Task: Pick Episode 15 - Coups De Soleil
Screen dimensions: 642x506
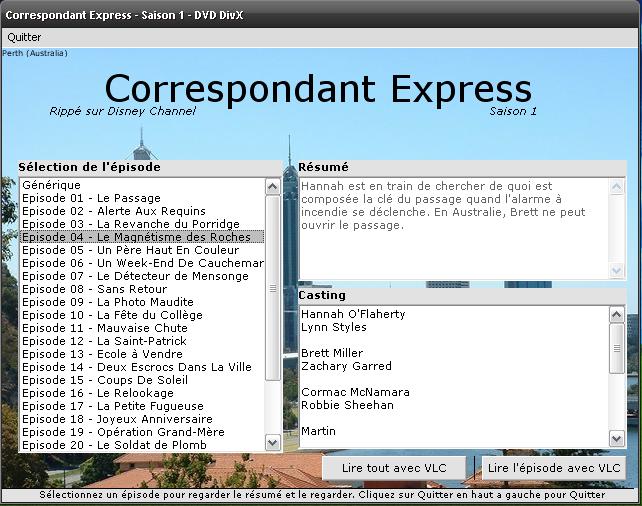Action: click(142, 380)
